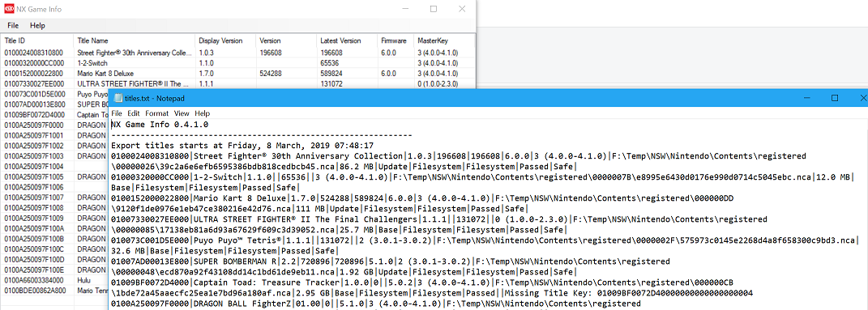Sort by MasterKey column header
This screenshot has height=310, width=868.
pyautogui.click(x=444, y=41)
